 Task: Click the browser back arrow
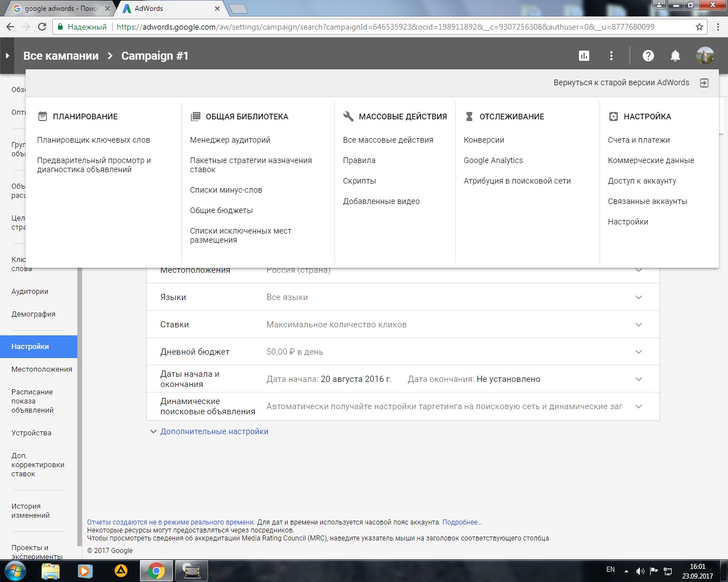click(x=10, y=27)
